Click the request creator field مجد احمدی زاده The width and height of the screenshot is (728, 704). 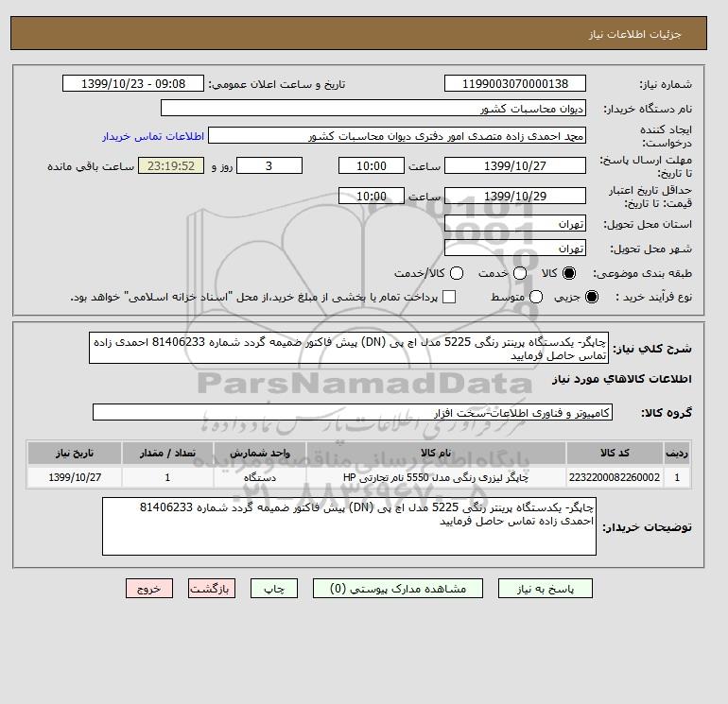coord(397,135)
